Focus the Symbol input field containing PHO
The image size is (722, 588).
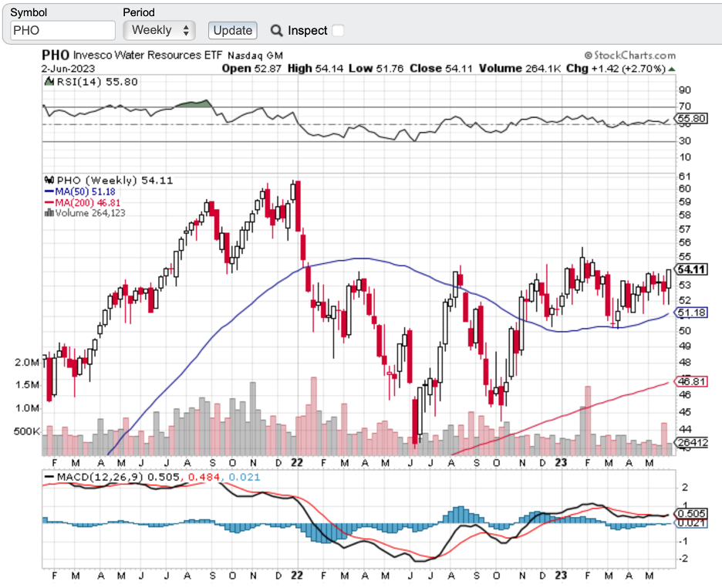[62, 30]
